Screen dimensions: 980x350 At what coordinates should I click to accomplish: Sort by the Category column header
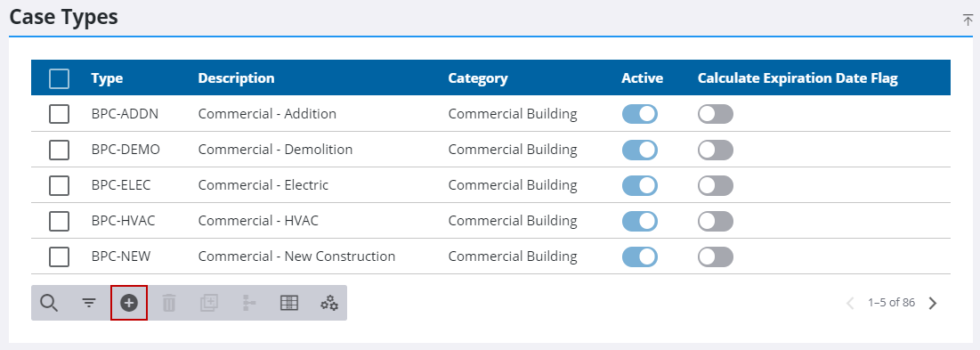(x=478, y=78)
